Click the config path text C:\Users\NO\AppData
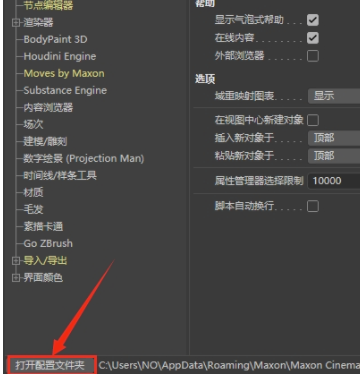Viewport: 360px width, 376px height. (x=229, y=365)
